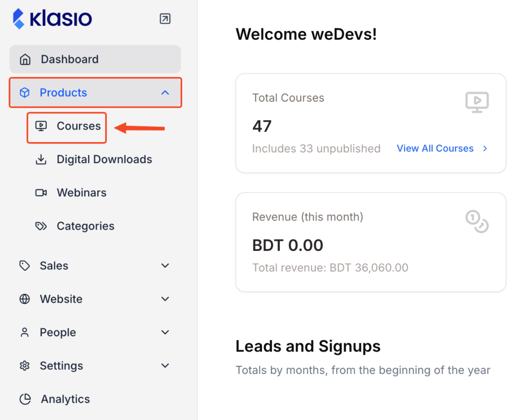The image size is (520, 420).
Task: Follow the View All Courses link
Action: click(435, 148)
